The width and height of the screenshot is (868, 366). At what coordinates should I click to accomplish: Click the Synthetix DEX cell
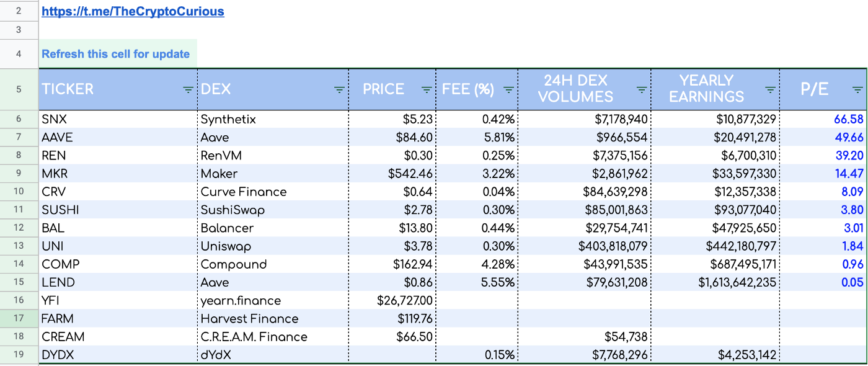click(x=273, y=119)
